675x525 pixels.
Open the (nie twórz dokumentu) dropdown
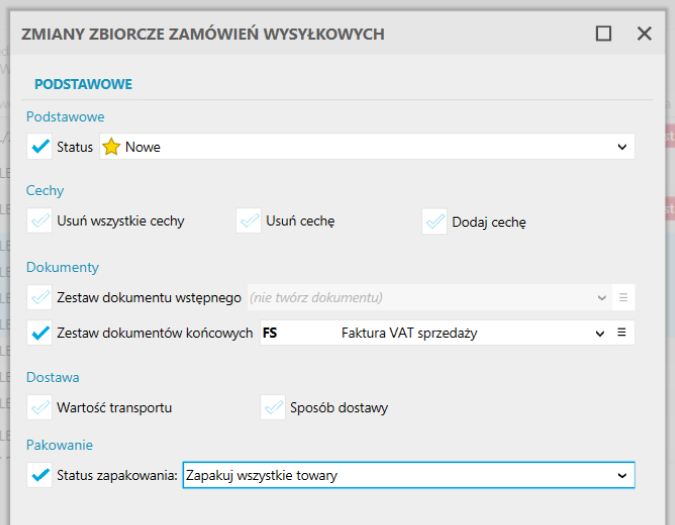coord(430,297)
